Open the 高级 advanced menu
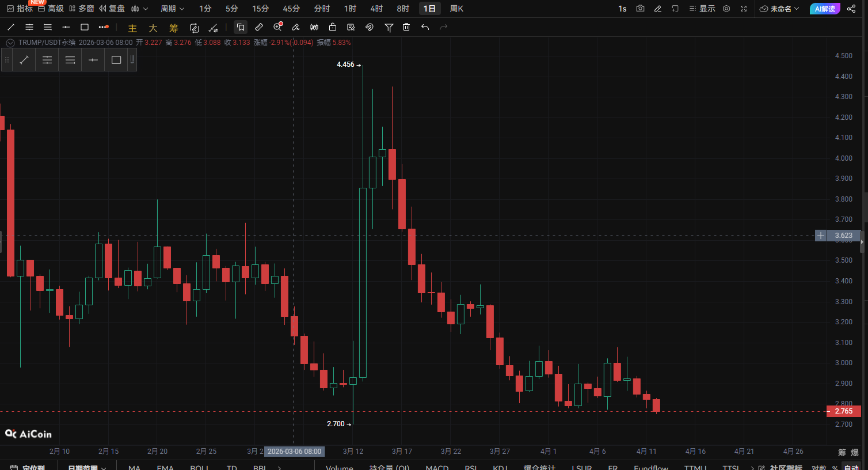 pos(51,9)
